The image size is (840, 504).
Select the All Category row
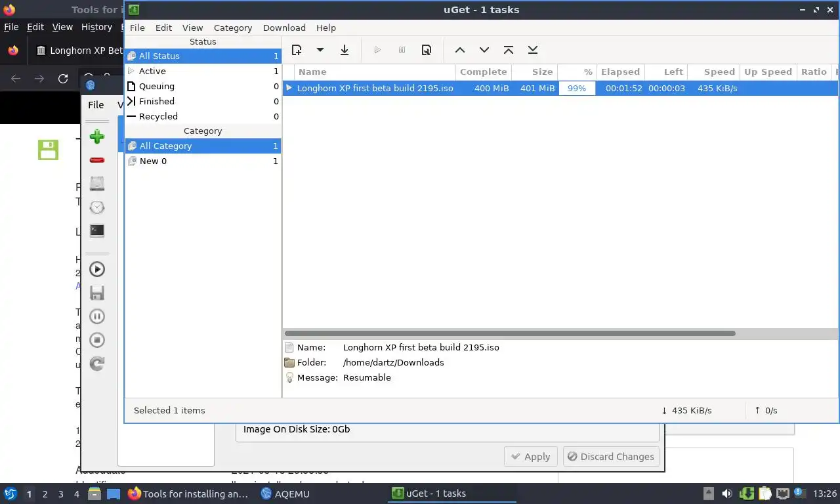pos(203,146)
